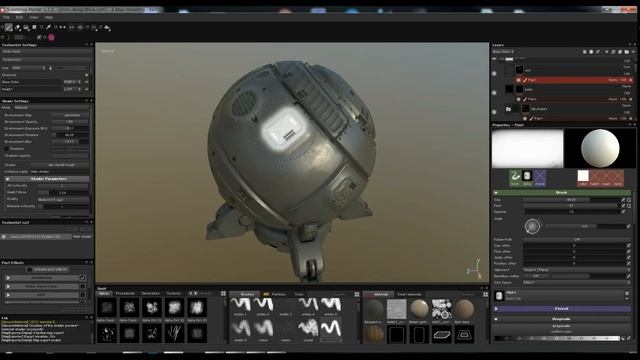The width and height of the screenshot is (640, 360).
Task: Toggle visibility of the second layer
Action: 494,93
